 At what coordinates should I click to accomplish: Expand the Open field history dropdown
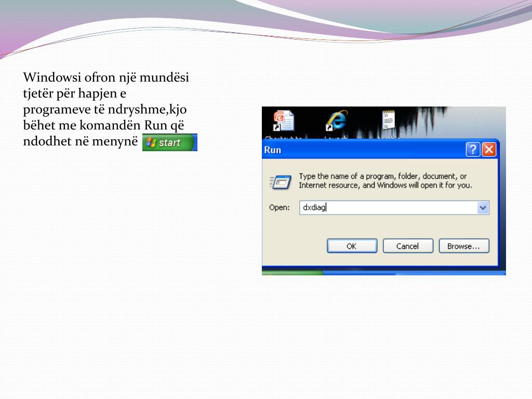point(483,208)
